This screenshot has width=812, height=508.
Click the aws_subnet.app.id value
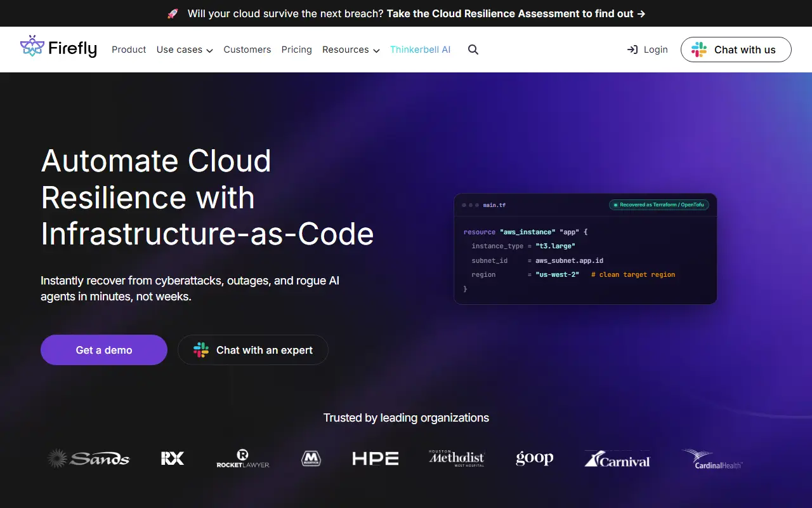[569, 260]
